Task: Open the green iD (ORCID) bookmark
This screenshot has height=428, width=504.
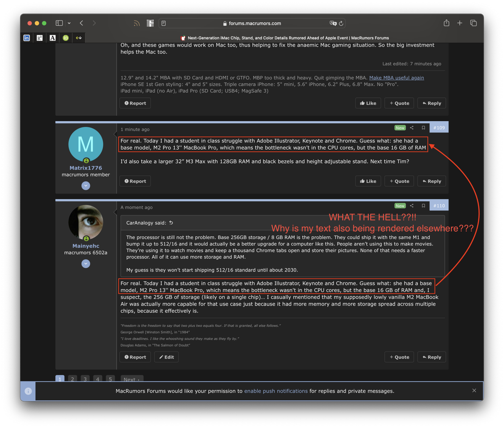Action: [x=66, y=38]
